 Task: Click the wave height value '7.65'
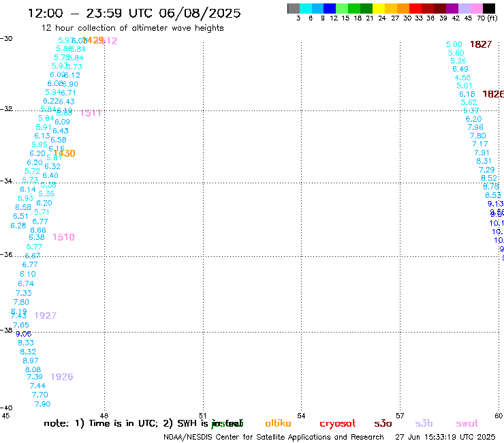(21, 325)
